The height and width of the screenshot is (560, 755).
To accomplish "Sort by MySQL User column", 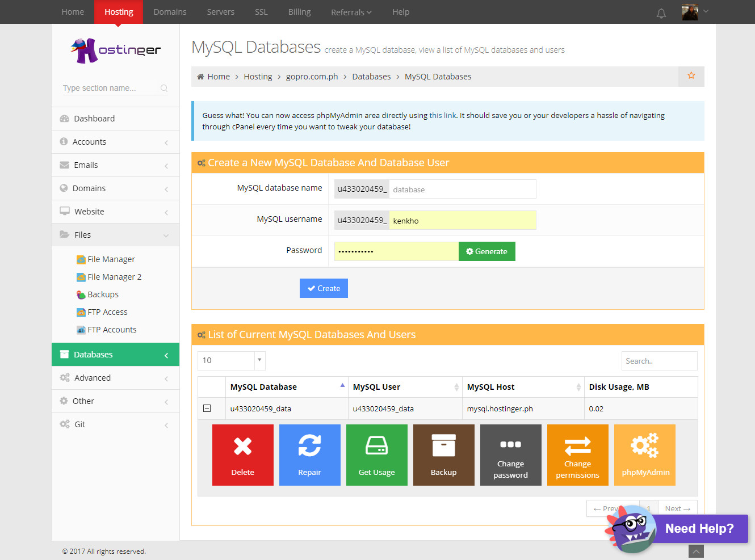I will pyautogui.click(x=405, y=387).
